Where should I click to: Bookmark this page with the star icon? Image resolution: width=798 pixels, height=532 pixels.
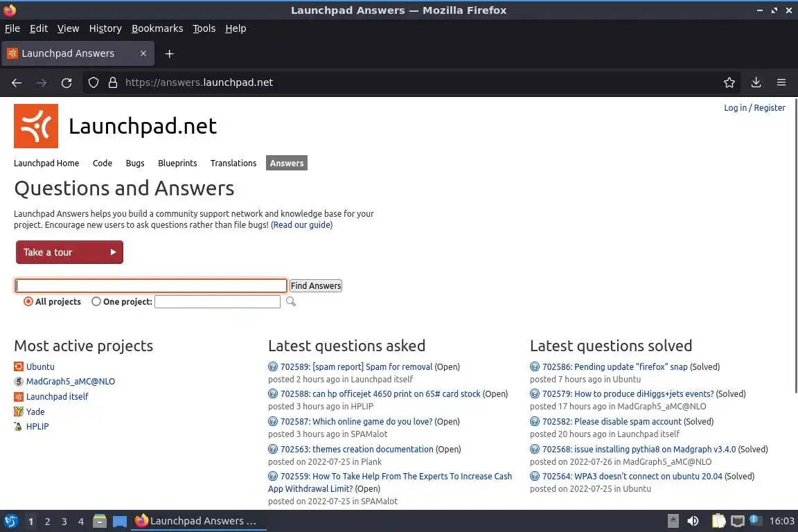click(x=729, y=82)
